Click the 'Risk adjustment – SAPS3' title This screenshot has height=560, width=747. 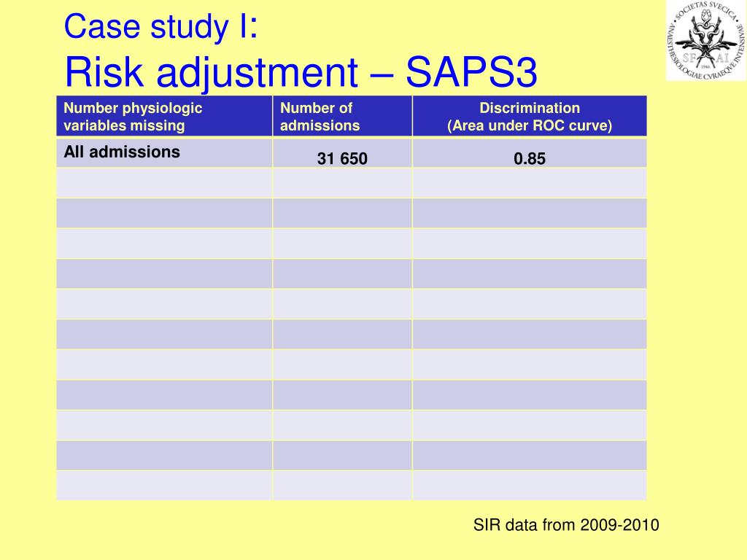pyautogui.click(x=301, y=72)
